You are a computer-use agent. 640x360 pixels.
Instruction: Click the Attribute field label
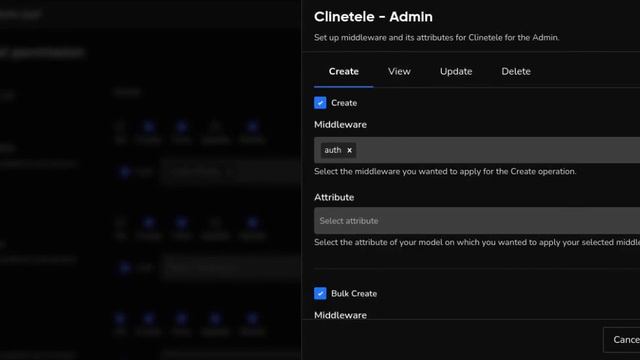pos(334,197)
